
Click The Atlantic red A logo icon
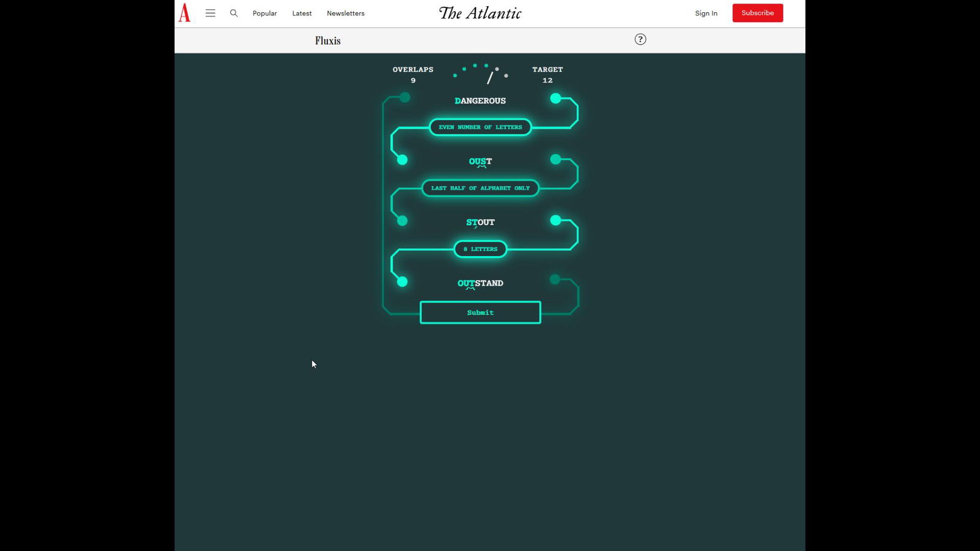coord(184,13)
